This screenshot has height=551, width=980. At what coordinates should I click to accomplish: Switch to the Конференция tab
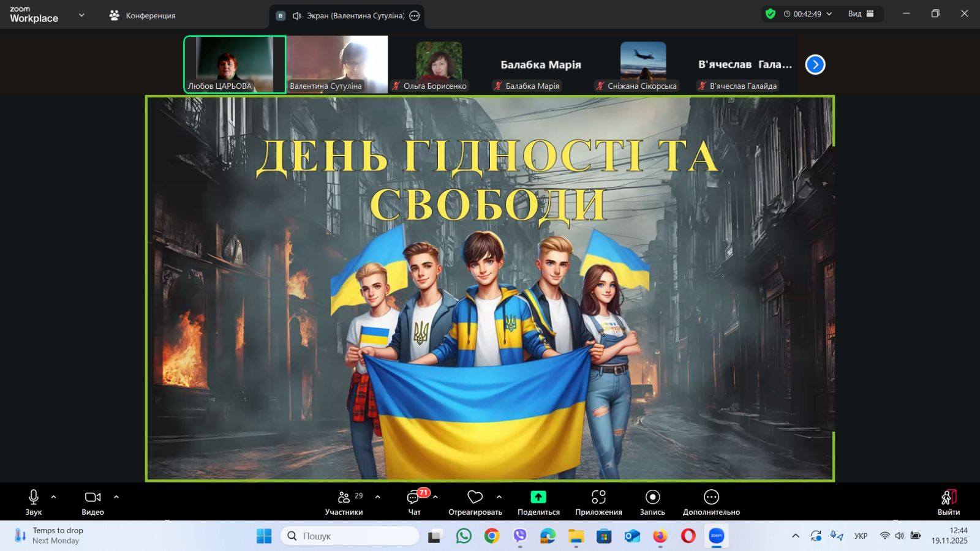(143, 15)
